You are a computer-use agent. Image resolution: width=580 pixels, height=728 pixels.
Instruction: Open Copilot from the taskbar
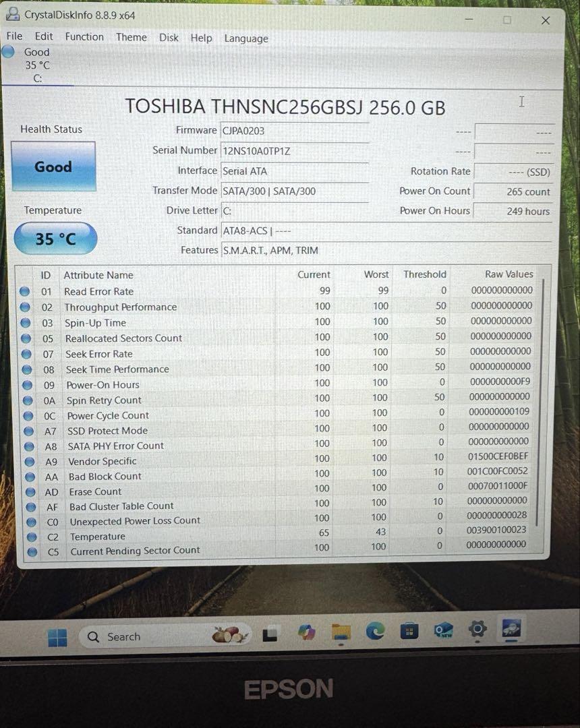306,632
